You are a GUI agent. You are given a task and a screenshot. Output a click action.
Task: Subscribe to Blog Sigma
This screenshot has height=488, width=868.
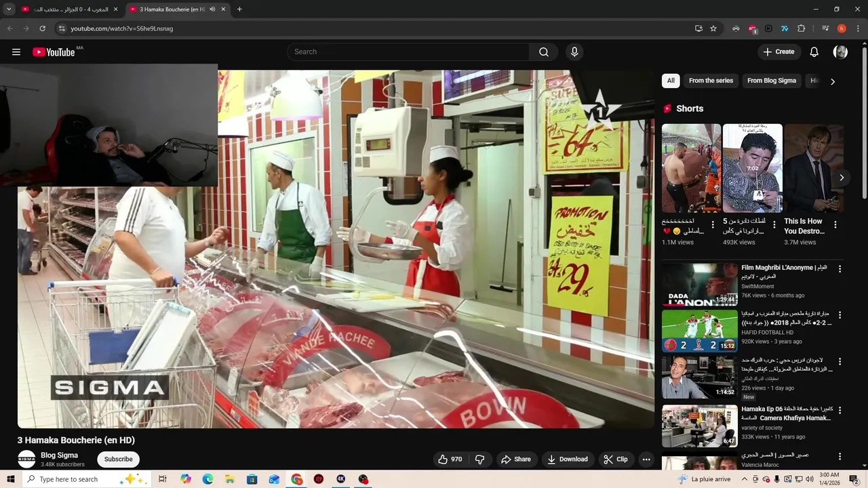tap(119, 460)
